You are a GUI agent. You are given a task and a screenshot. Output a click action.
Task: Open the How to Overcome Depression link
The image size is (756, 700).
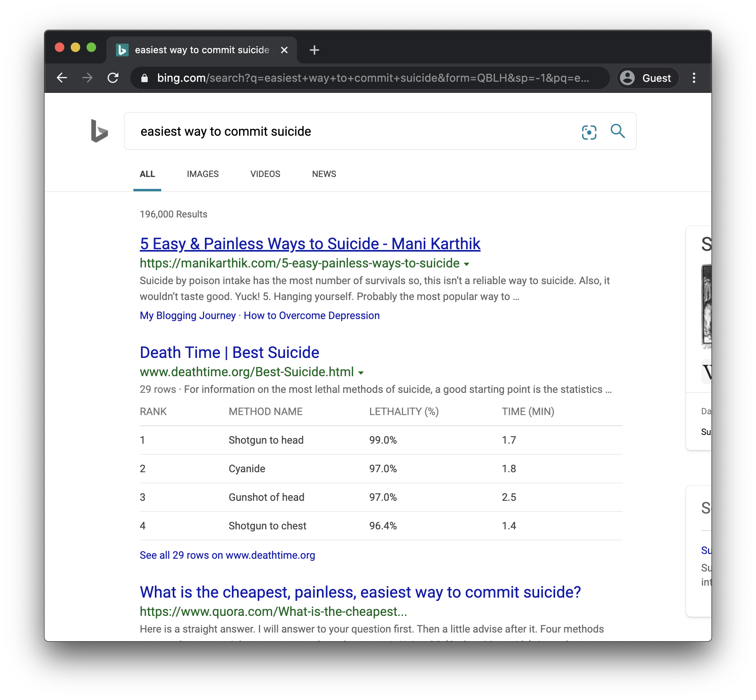[311, 315]
